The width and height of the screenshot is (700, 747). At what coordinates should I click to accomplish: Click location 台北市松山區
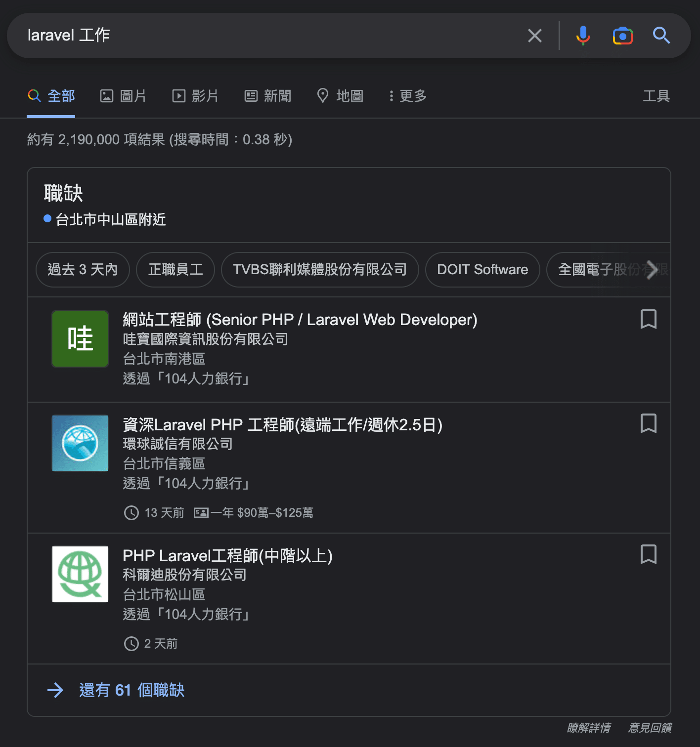click(164, 595)
